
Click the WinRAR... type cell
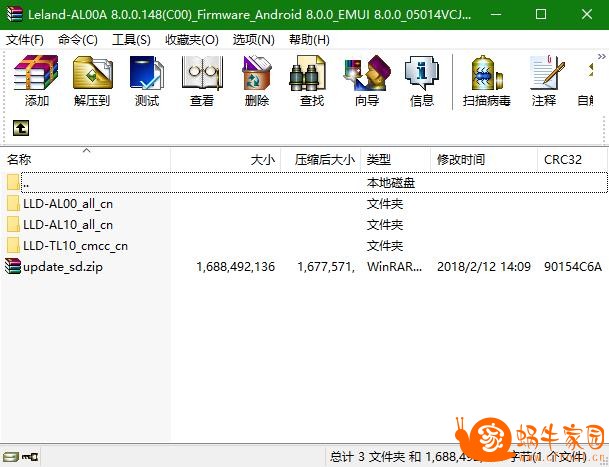[395, 267]
